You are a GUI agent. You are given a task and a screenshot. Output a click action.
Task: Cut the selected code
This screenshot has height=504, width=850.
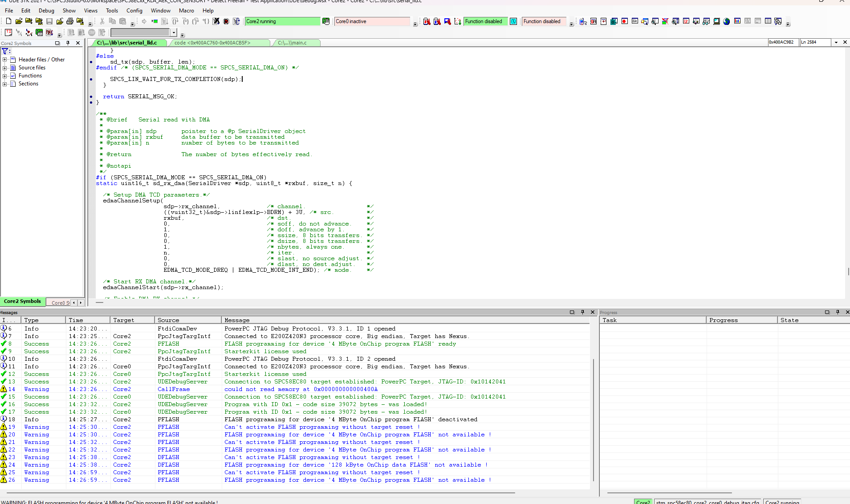[x=102, y=21]
